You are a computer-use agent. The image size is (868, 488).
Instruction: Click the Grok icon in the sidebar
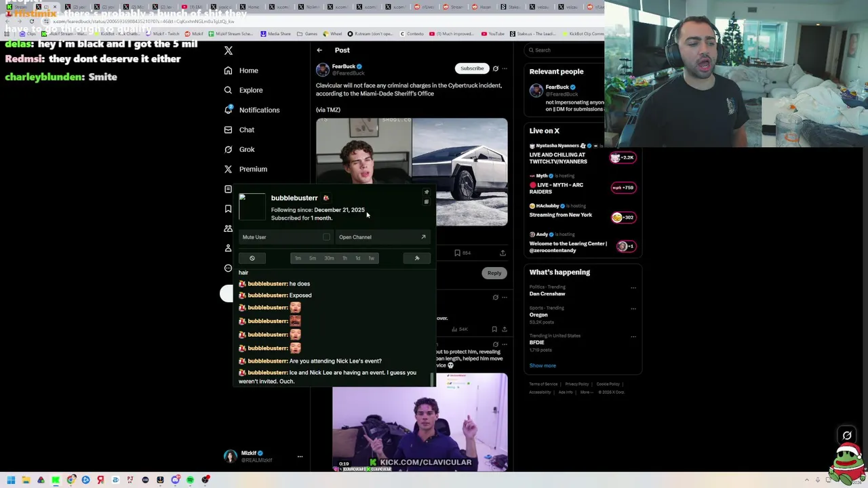pos(229,149)
